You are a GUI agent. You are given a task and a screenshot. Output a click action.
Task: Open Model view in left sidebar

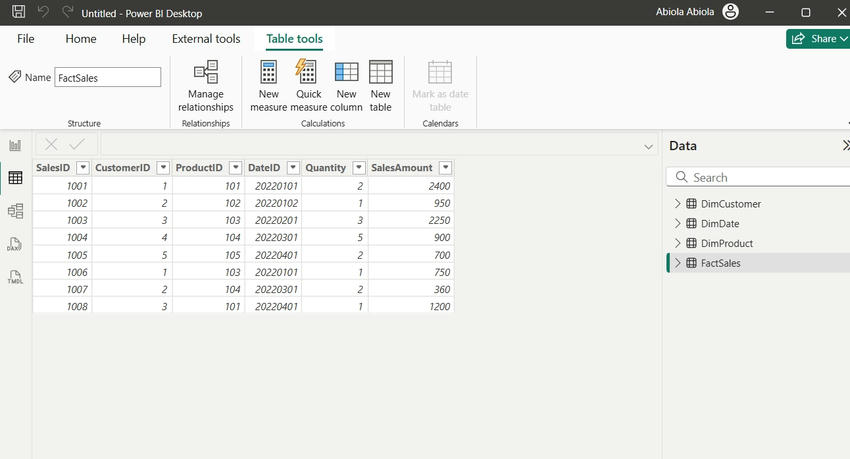15,211
